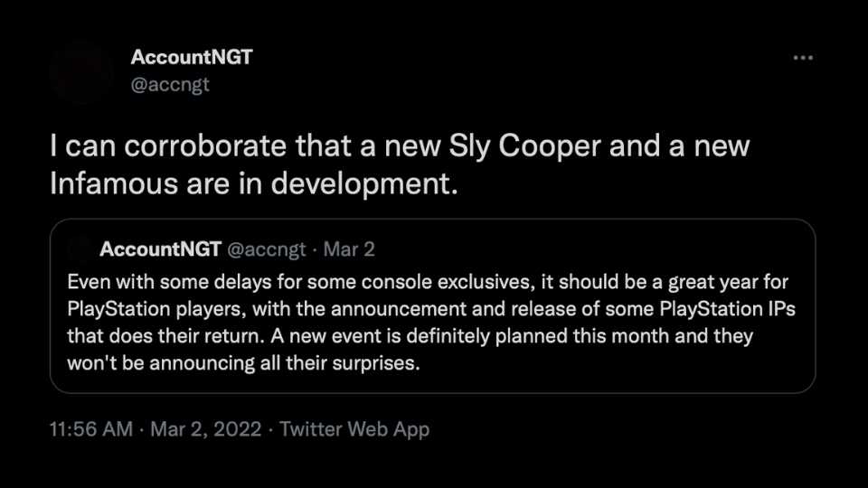Viewport: 868px width, 488px height.
Task: Click "PlayStation players" in the quoted tweet
Action: tap(154, 307)
